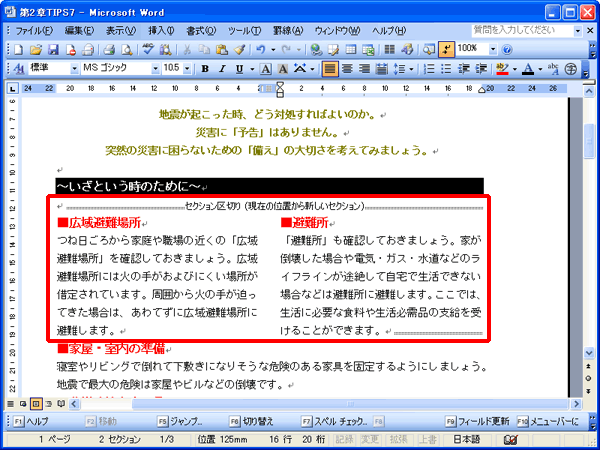The image size is (600, 450).
Task: Apply the font color button
Action: point(528,69)
